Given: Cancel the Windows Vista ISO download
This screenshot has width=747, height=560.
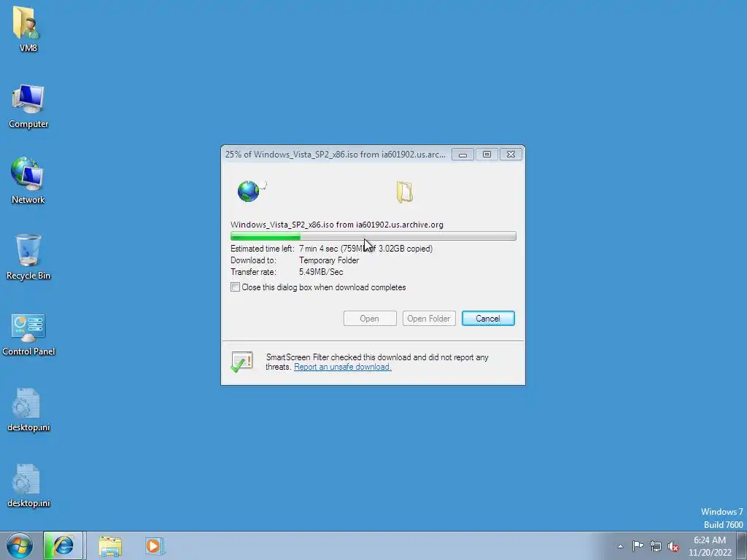Looking at the screenshot, I should [x=488, y=319].
